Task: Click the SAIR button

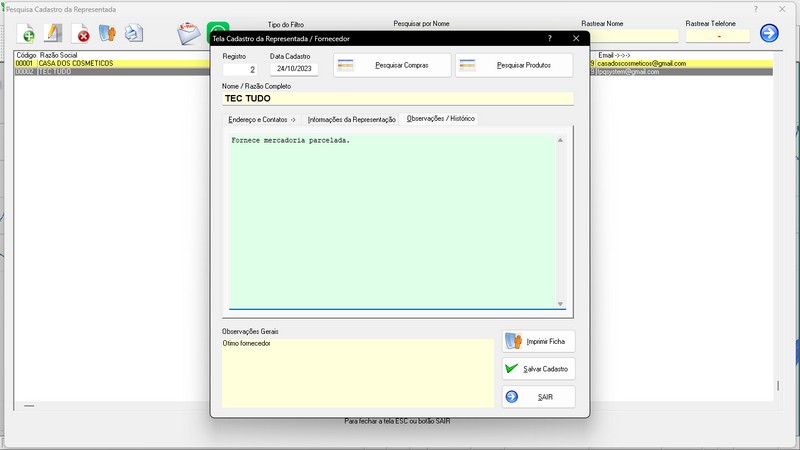Action: point(538,397)
